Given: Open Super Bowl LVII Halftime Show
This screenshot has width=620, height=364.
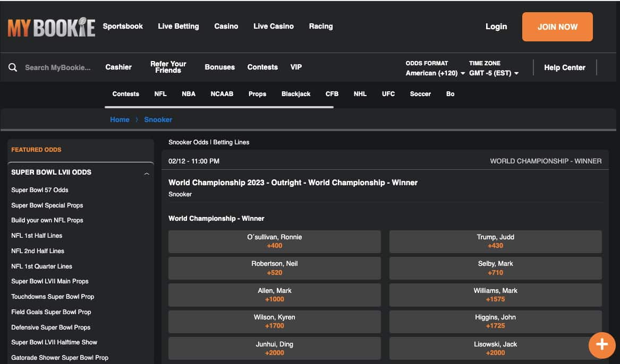Looking at the screenshot, I should click(x=54, y=343).
